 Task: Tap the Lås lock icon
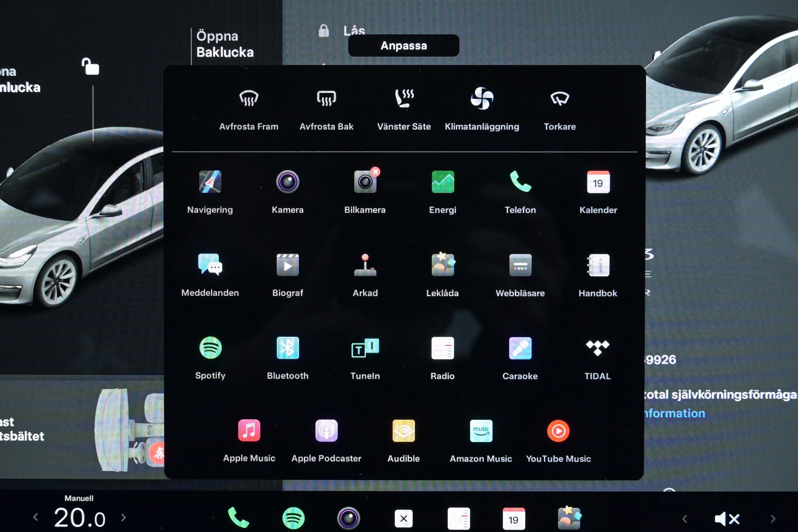coord(324,31)
